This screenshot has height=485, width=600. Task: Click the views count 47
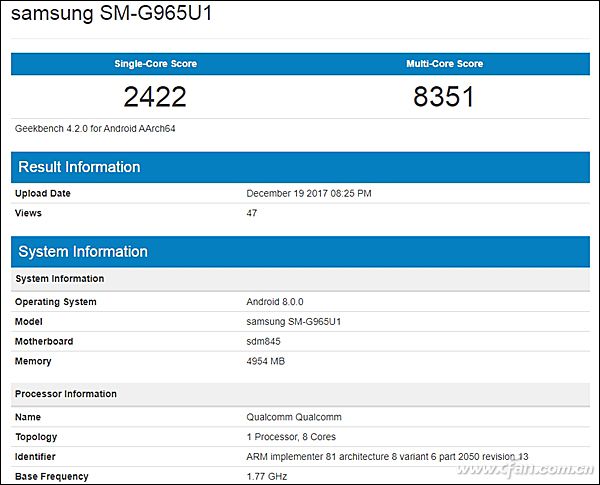pyautogui.click(x=252, y=213)
